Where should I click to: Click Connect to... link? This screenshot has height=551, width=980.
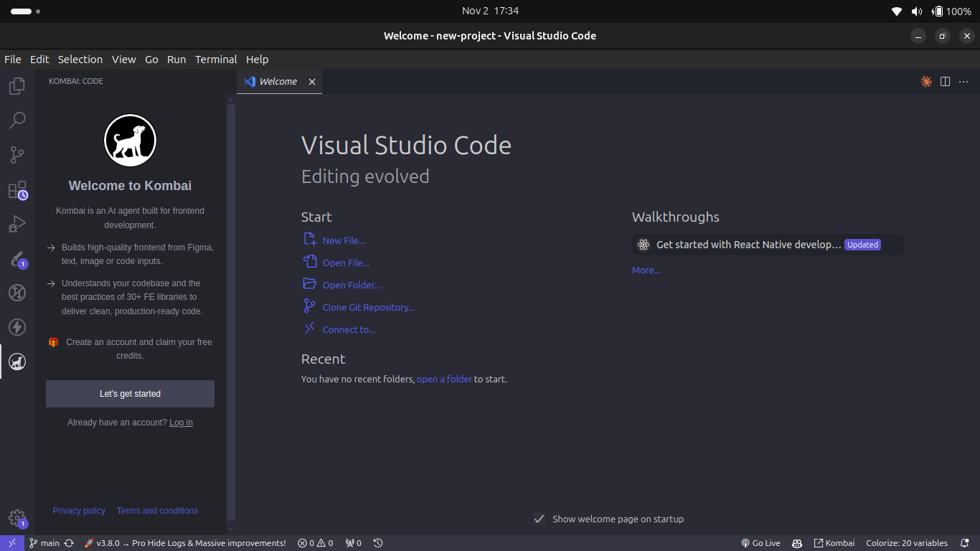339,329
